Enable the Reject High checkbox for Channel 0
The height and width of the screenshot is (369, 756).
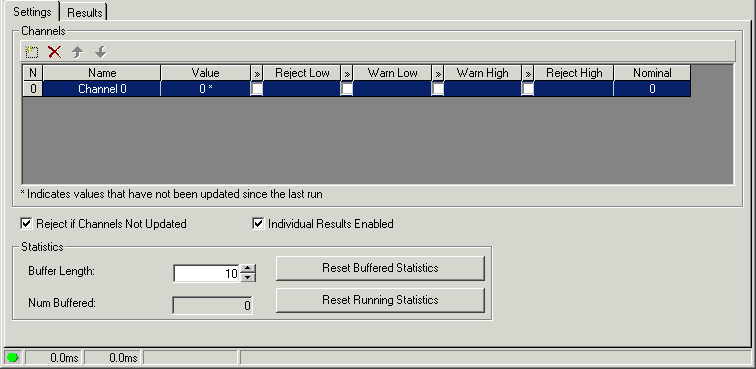[527, 89]
